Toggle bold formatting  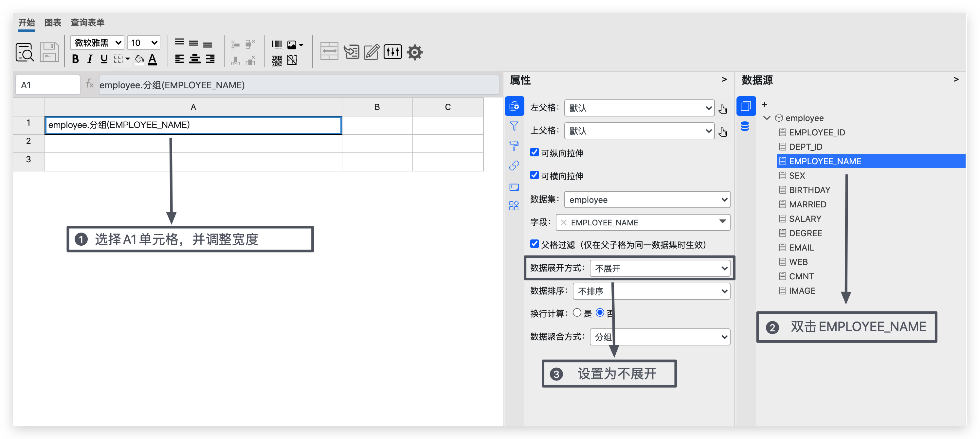(x=75, y=59)
